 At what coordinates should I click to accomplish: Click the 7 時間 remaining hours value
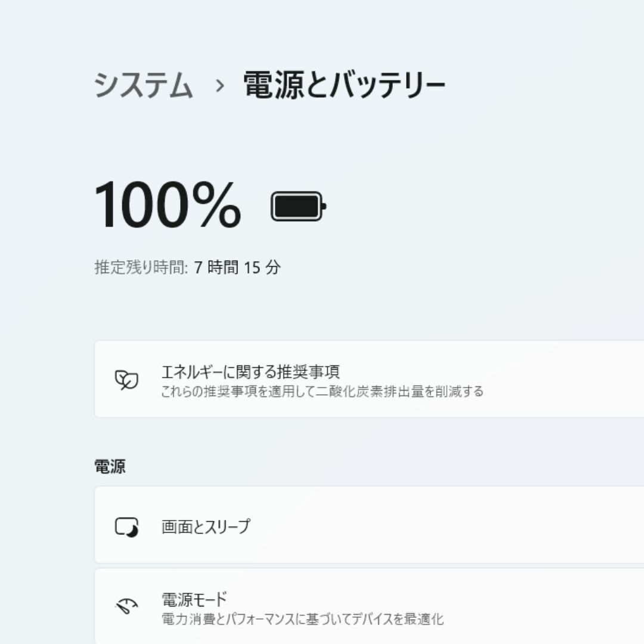(x=216, y=267)
